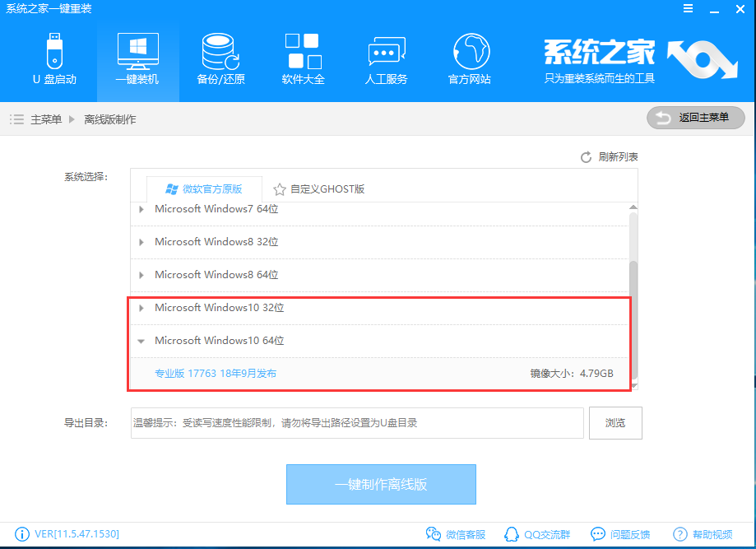
Task: Open the QQ交流群 icon
Action: (x=513, y=534)
